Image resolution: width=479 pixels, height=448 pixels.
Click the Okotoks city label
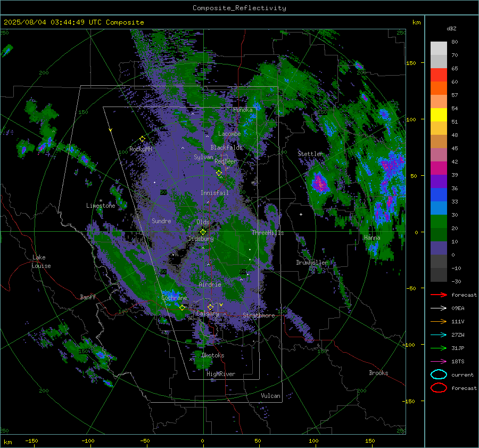pyautogui.click(x=213, y=355)
